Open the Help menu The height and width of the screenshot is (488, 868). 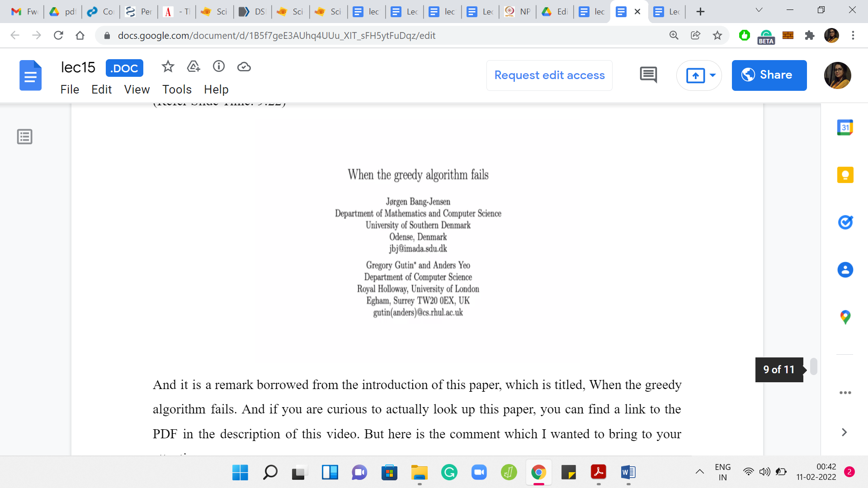click(216, 89)
